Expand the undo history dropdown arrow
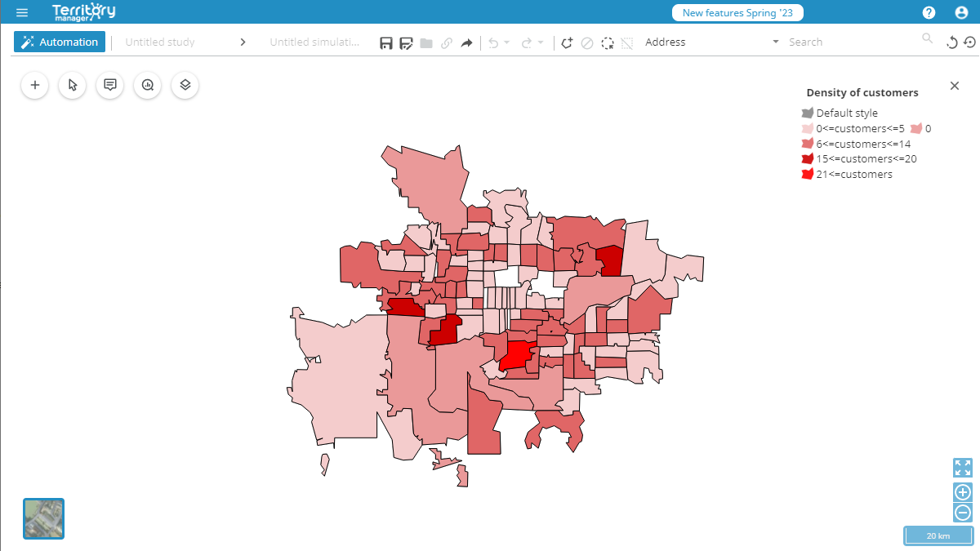This screenshot has height=551, width=980. [507, 42]
